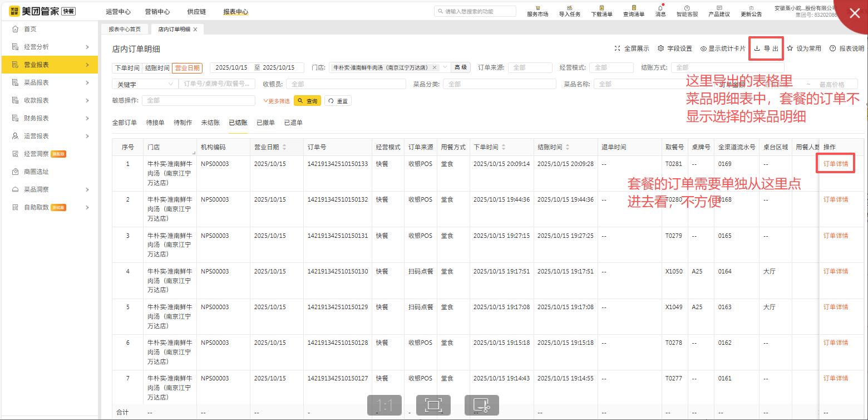Expand the 经营模式 dropdown

click(611, 67)
